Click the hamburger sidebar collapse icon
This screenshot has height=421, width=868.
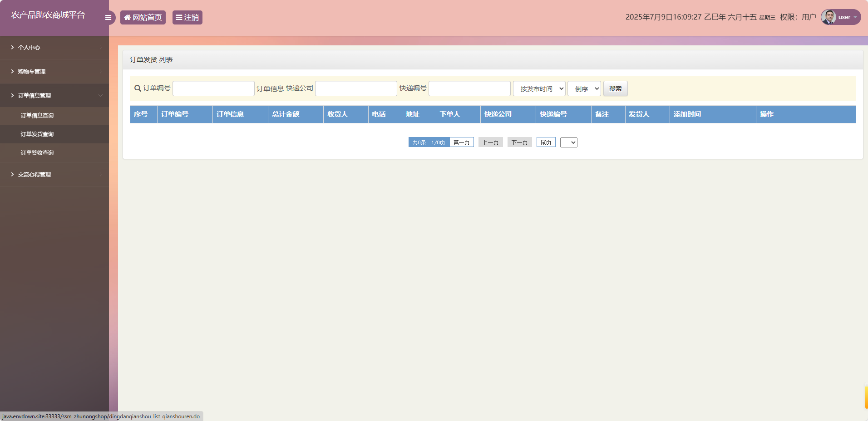(108, 17)
